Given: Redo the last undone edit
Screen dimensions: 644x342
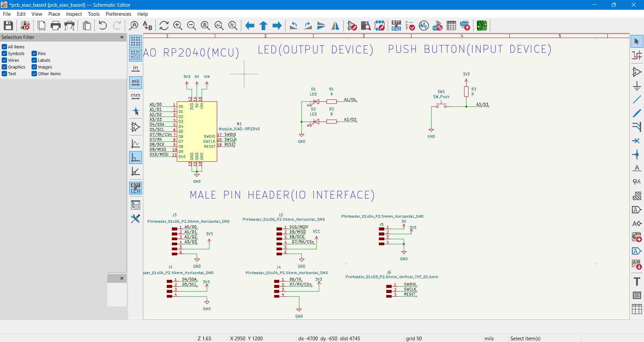Looking at the screenshot, I should [117, 26].
